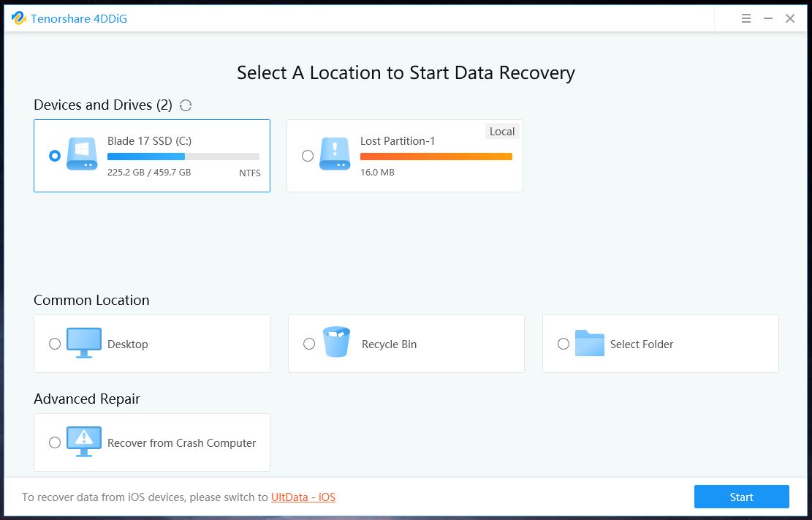Enable Recover from Crash Computer option
The image size is (812, 520).
tap(55, 442)
